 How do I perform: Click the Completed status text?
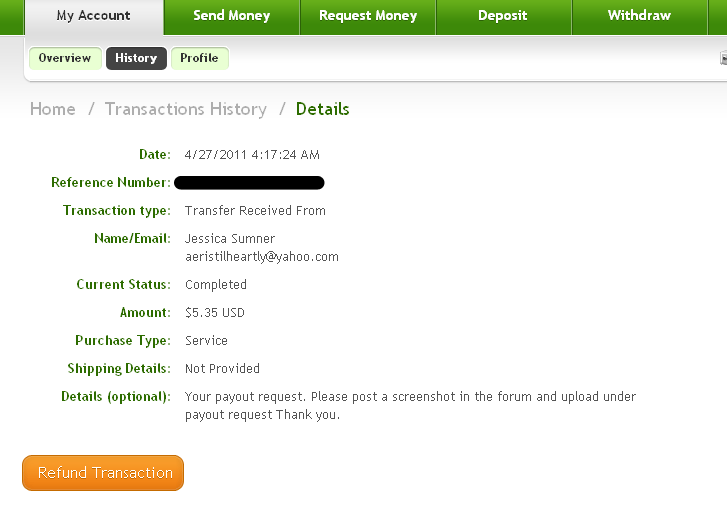point(216,285)
